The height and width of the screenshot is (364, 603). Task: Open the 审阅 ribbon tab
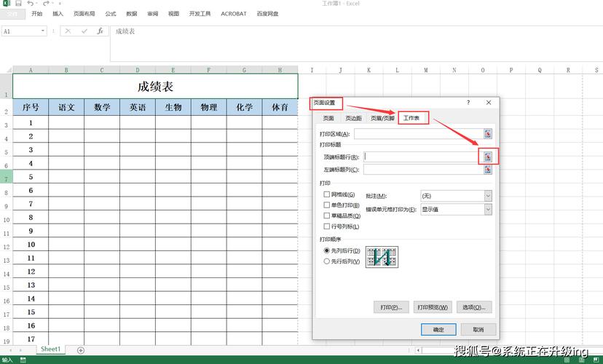tap(153, 14)
